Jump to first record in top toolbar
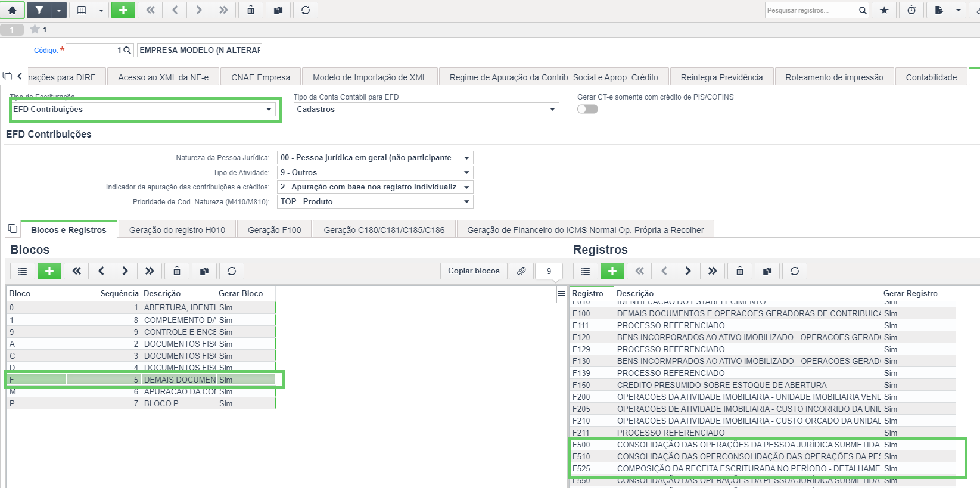Image resolution: width=980 pixels, height=488 pixels. click(150, 10)
